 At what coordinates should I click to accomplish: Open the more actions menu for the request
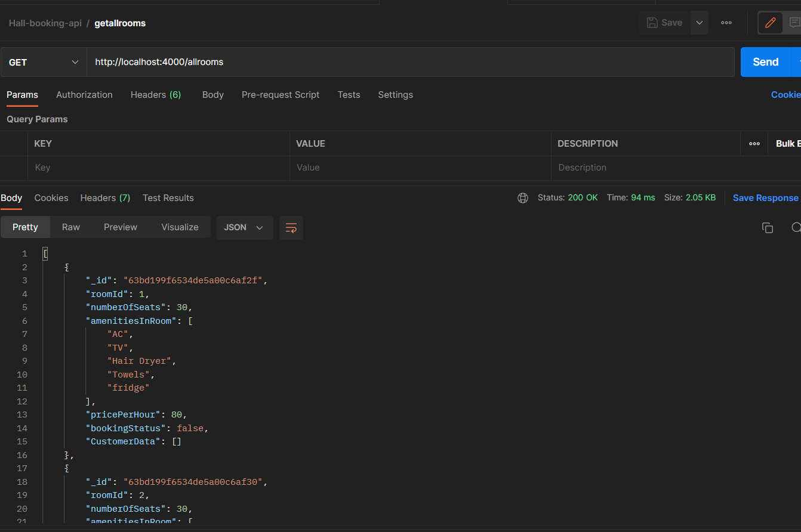coord(726,23)
